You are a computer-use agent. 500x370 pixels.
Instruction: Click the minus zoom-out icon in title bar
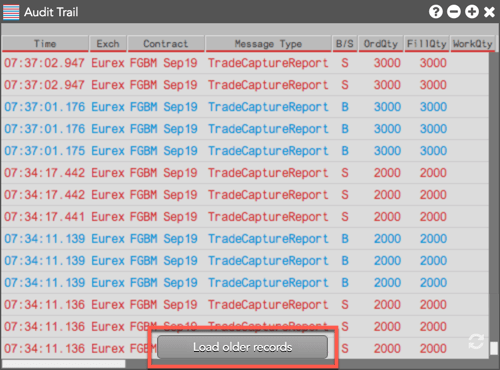click(x=454, y=12)
